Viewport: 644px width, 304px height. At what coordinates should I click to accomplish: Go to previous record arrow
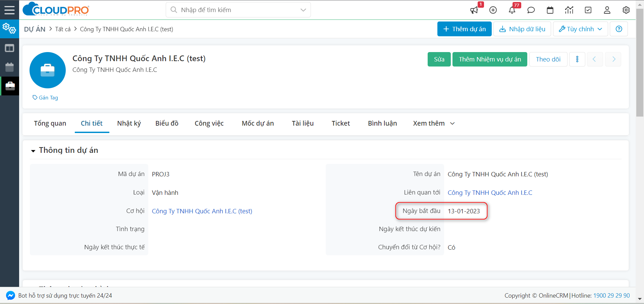tap(594, 59)
